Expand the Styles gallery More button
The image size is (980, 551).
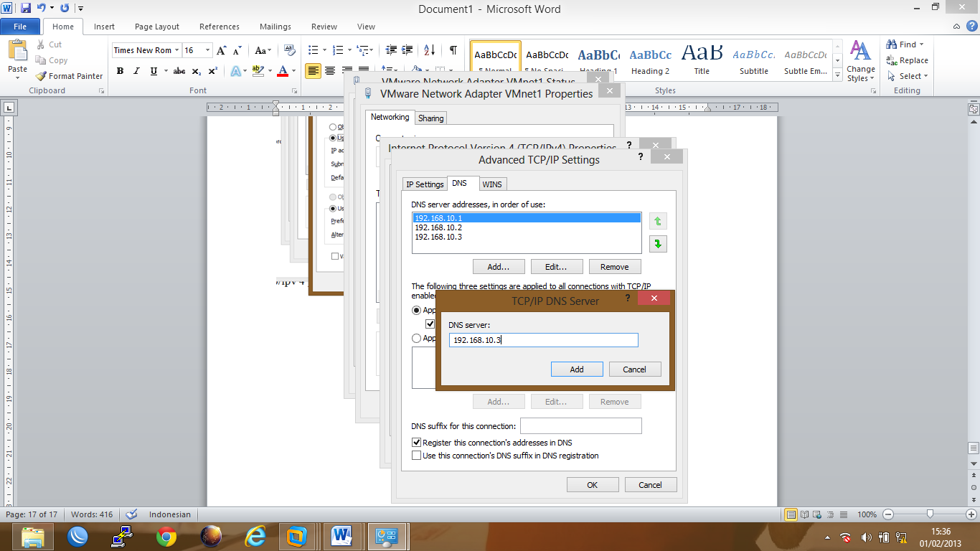(837, 76)
